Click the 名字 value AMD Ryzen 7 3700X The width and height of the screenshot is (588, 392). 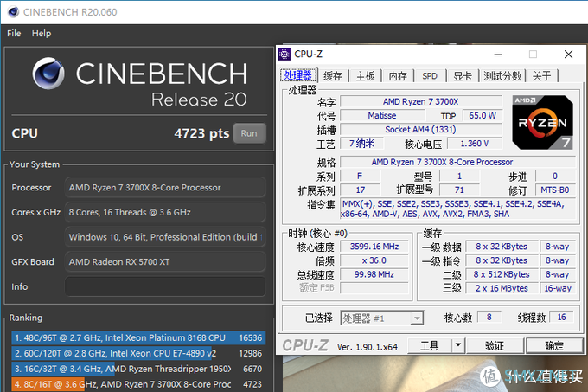click(x=421, y=101)
